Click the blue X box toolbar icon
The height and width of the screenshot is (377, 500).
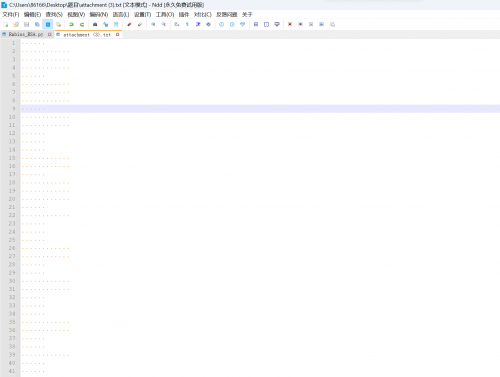pyautogui.click(x=311, y=24)
